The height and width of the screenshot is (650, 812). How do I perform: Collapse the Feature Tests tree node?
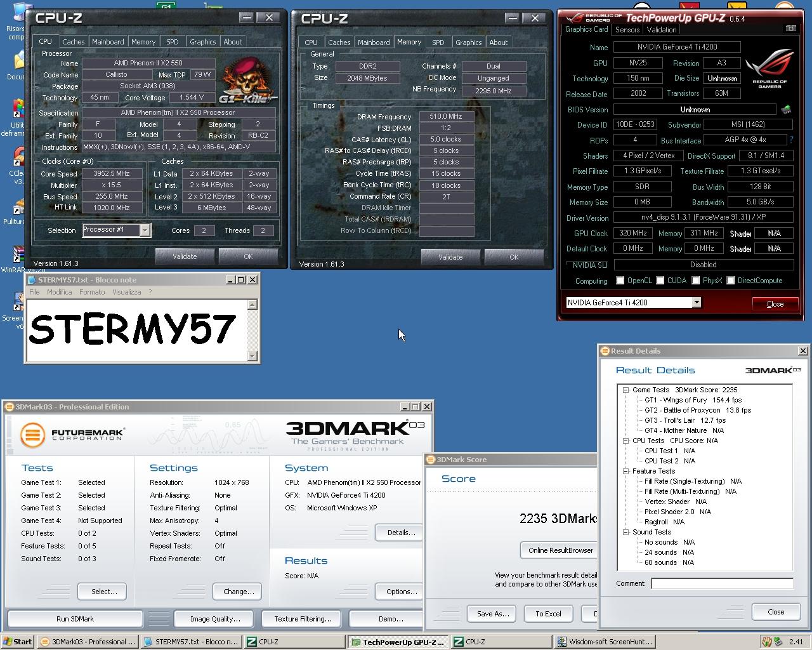pyautogui.click(x=625, y=471)
